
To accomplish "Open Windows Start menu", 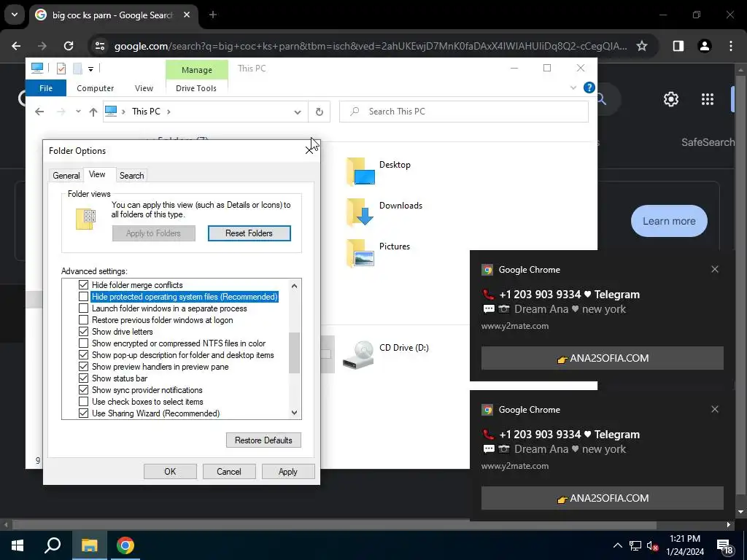I will point(18,545).
